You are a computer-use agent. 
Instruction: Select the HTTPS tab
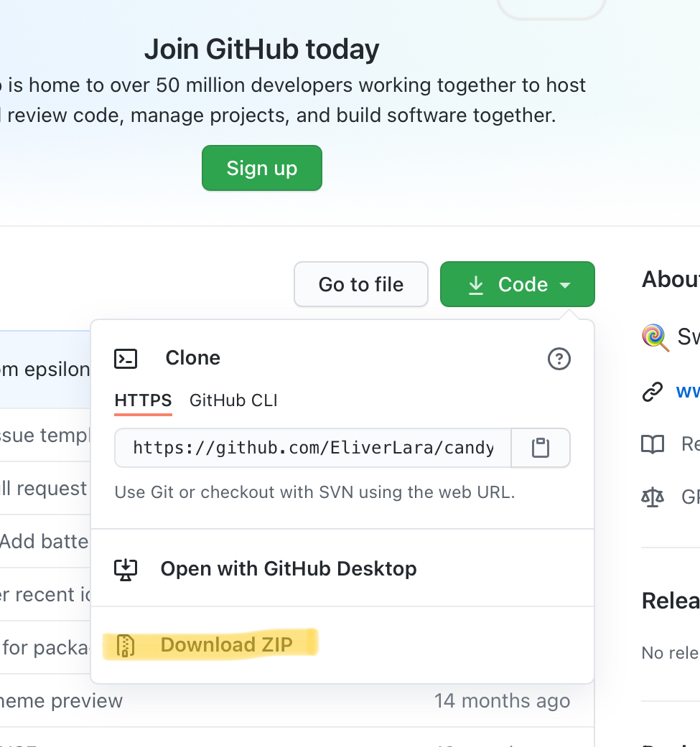point(143,400)
